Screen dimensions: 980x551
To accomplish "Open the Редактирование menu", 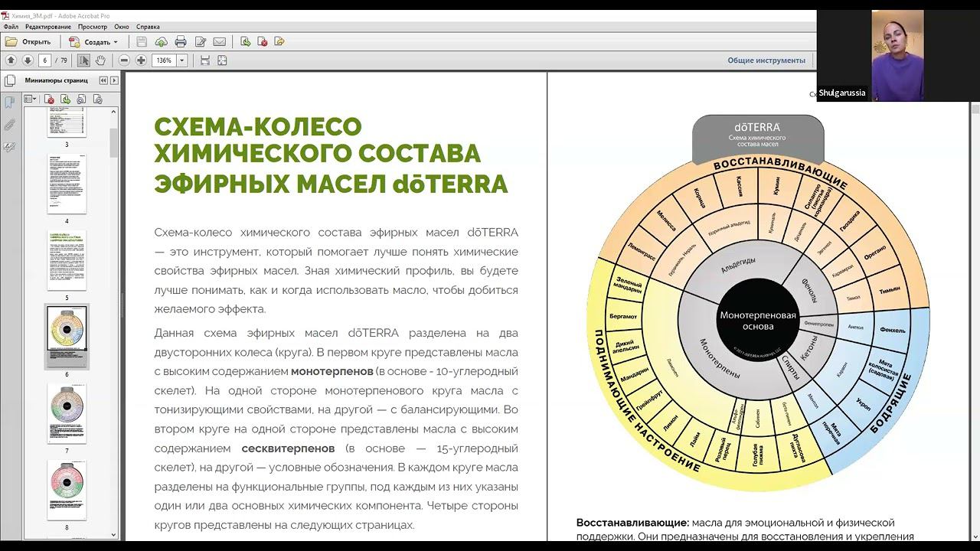I will pyautogui.click(x=47, y=27).
